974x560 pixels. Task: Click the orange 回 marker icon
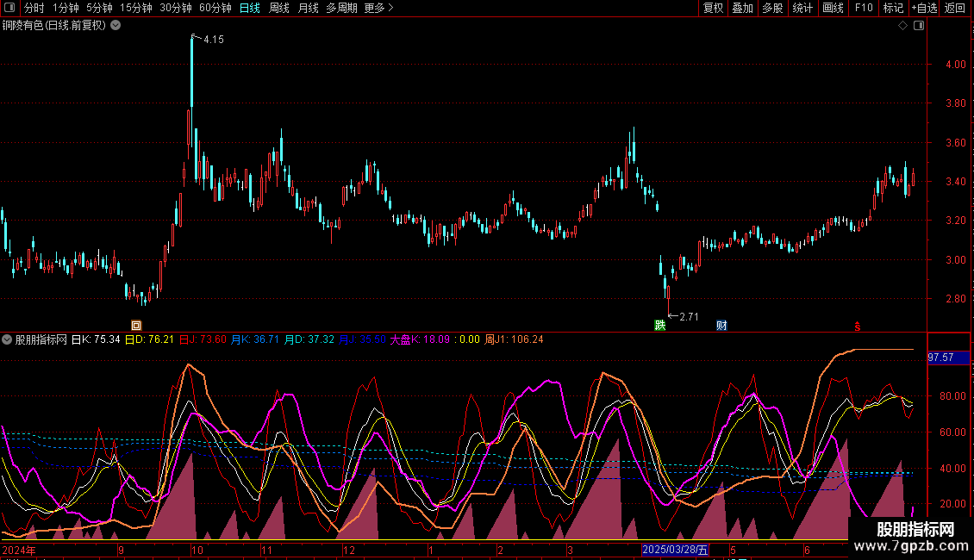pos(136,326)
